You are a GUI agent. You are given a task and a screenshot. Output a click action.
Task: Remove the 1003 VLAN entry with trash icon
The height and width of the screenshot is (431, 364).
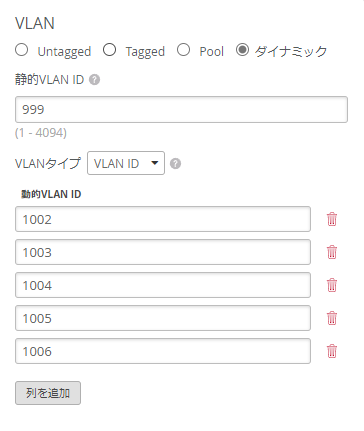click(x=332, y=252)
